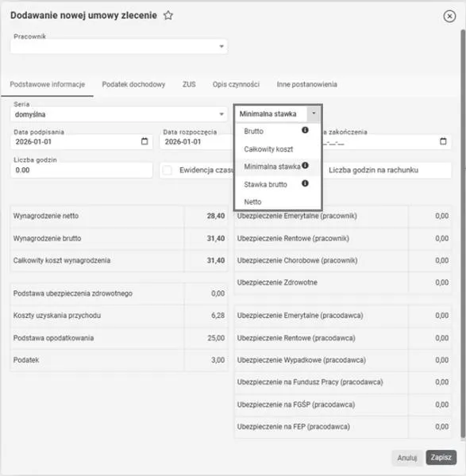Image resolution: width=466 pixels, height=476 pixels.
Task: Toggle the Ewidencja czasu checkbox
Action: (x=167, y=170)
